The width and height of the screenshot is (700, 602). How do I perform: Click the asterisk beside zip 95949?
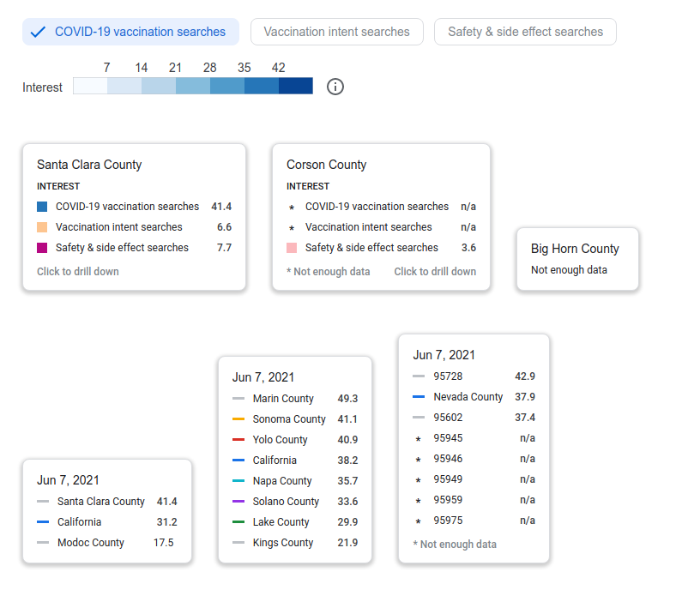point(419,479)
